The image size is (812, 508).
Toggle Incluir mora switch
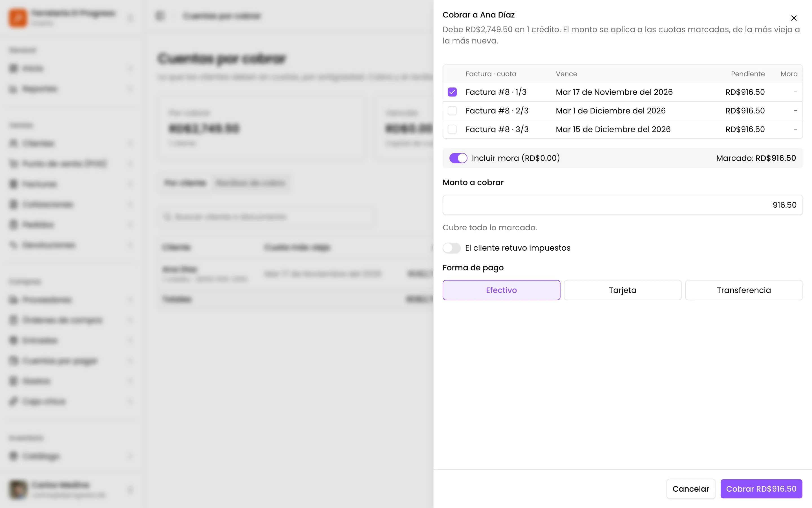tap(458, 158)
